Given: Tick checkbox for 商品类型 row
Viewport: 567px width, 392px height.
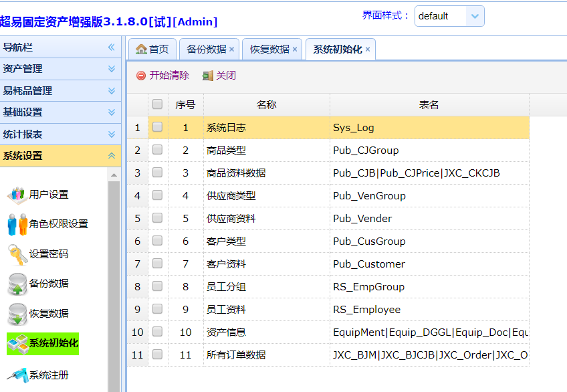Looking at the screenshot, I should 157,150.
